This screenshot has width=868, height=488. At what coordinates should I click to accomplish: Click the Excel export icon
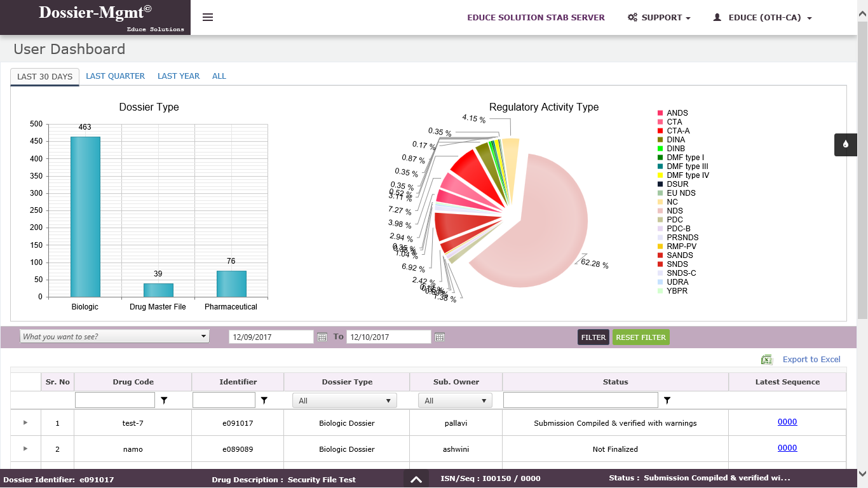point(767,360)
